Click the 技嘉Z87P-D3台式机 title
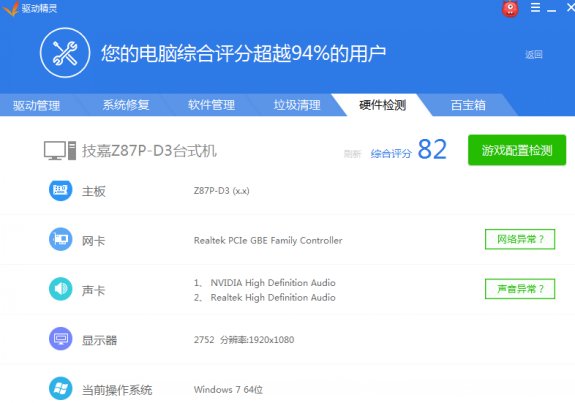This screenshot has width=575, height=403. pos(149,151)
